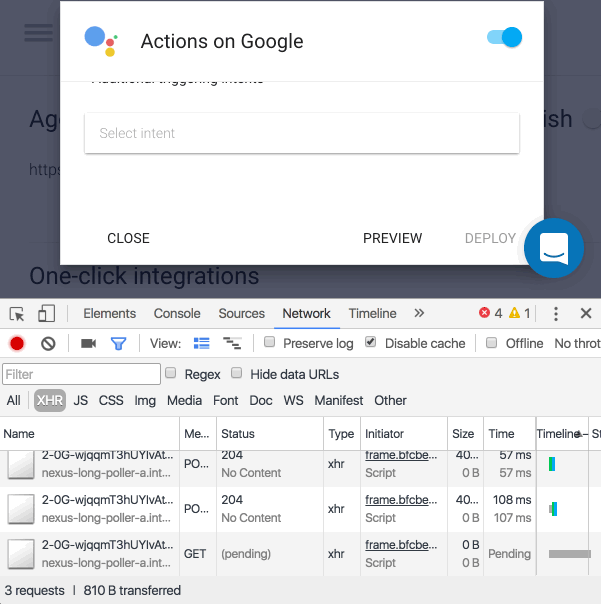This screenshot has width=601, height=604.
Task: Open the frame.bfcbe initiator link of 108 ms request
Action: click(401, 500)
